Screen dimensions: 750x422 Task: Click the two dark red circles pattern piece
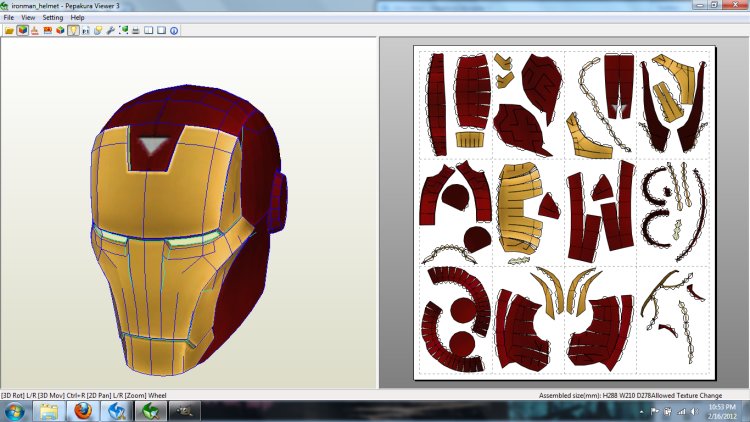462,328
